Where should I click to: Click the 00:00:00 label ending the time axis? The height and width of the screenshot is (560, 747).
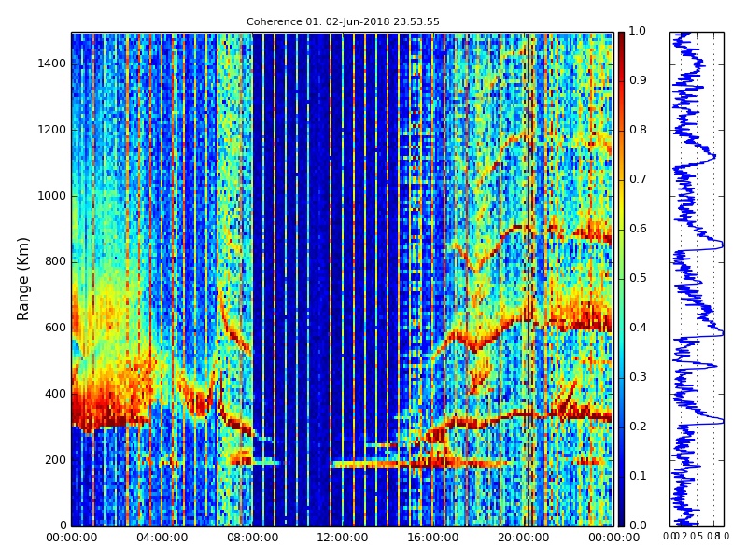click(613, 539)
